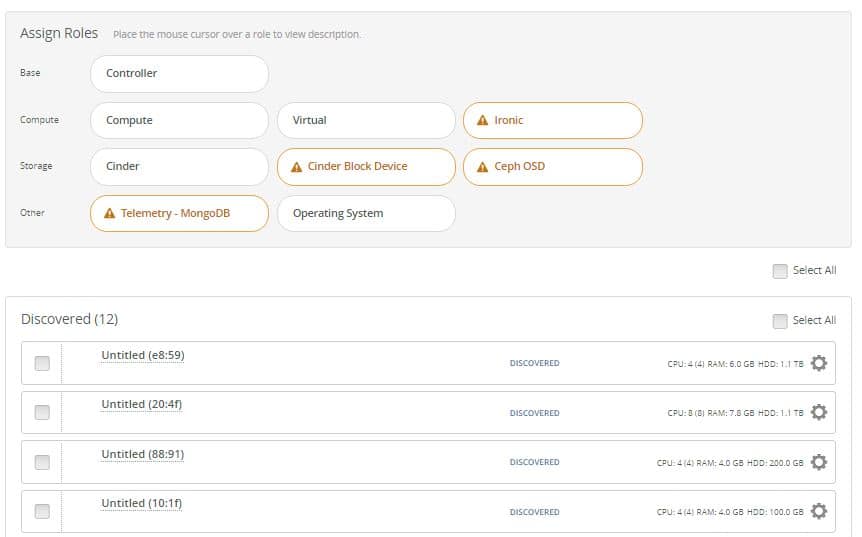This screenshot has width=862, height=537.
Task: Select the Virtual role
Action: click(366, 120)
